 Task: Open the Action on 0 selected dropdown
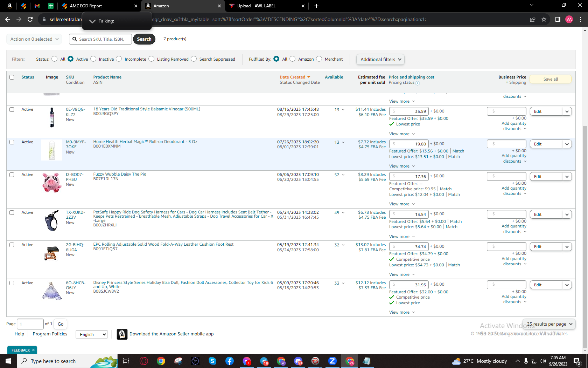tap(34, 39)
